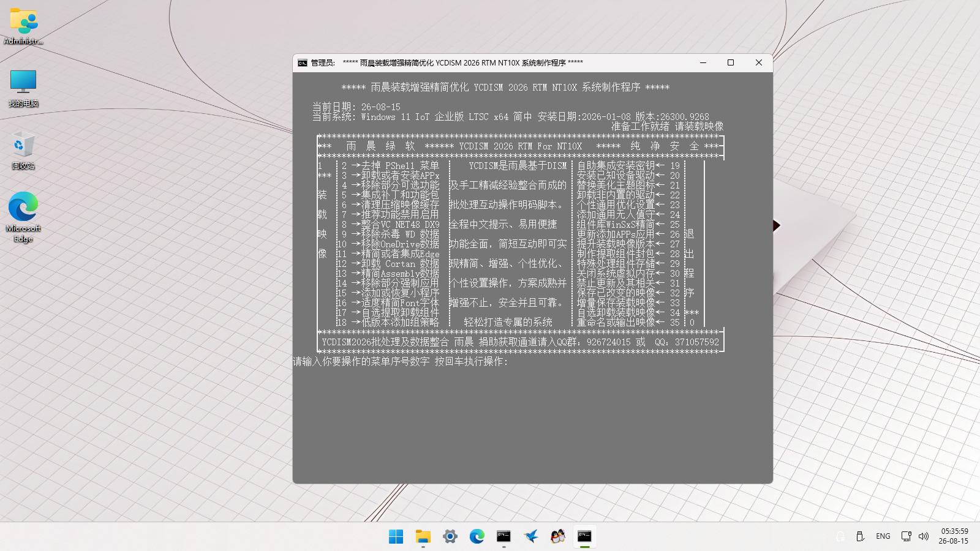Click menu line '提升装载映像版本← 27'

click(x=628, y=244)
